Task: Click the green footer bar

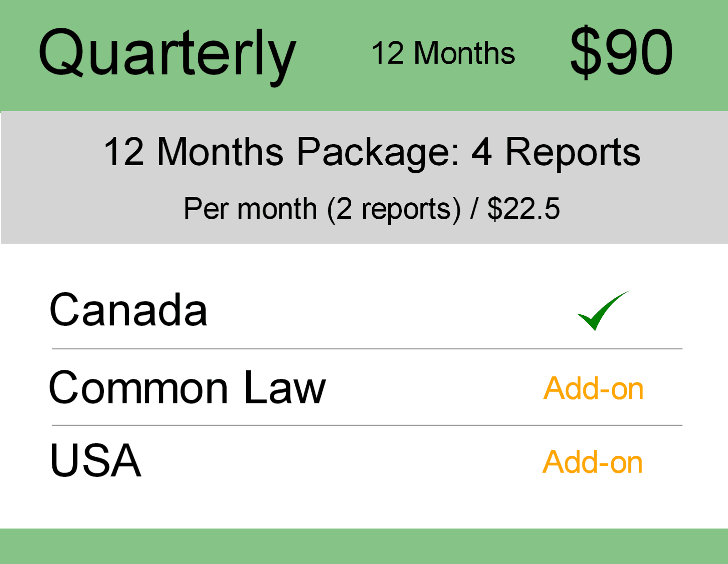Action: [x=364, y=546]
